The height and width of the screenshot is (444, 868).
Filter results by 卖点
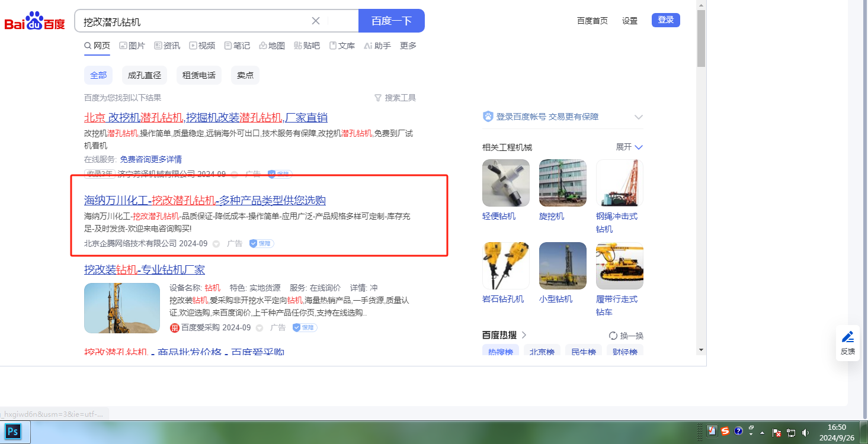tap(245, 75)
